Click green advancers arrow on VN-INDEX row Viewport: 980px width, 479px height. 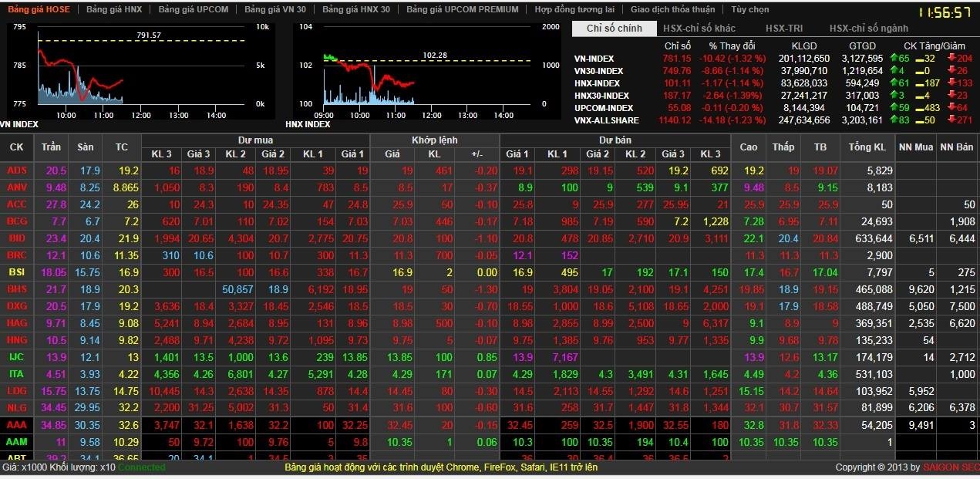[x=894, y=59]
